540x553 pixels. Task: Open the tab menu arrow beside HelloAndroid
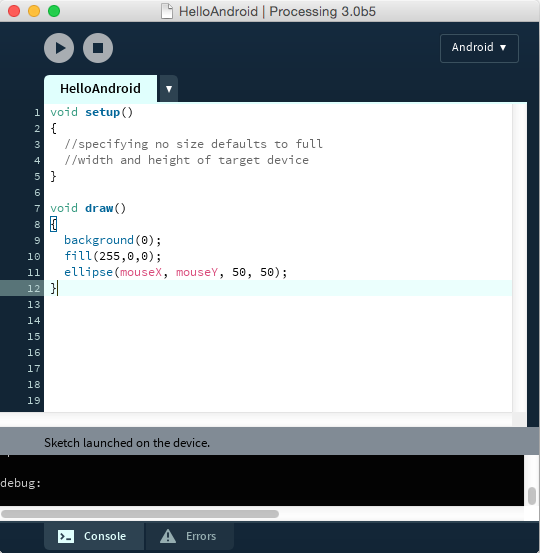point(169,89)
